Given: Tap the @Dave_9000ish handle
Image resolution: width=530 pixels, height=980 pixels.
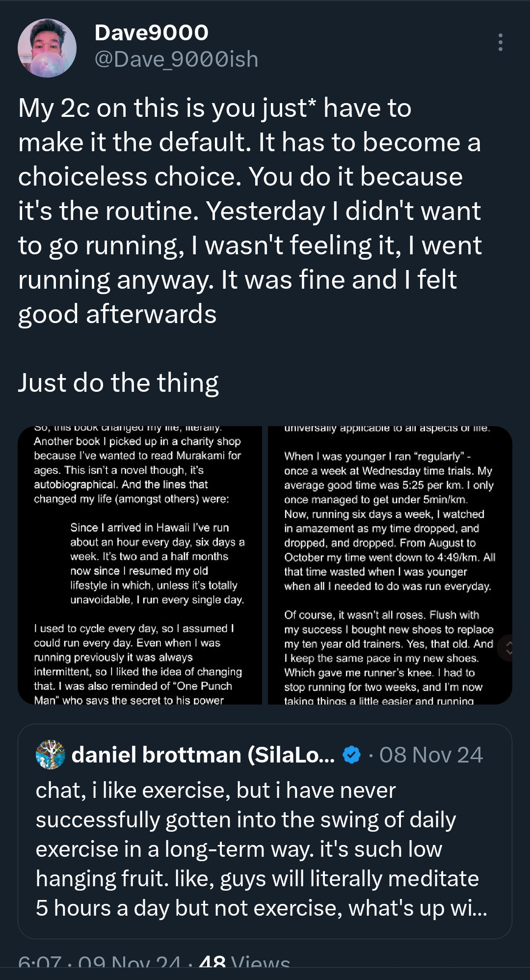Looking at the screenshot, I should (x=176, y=59).
